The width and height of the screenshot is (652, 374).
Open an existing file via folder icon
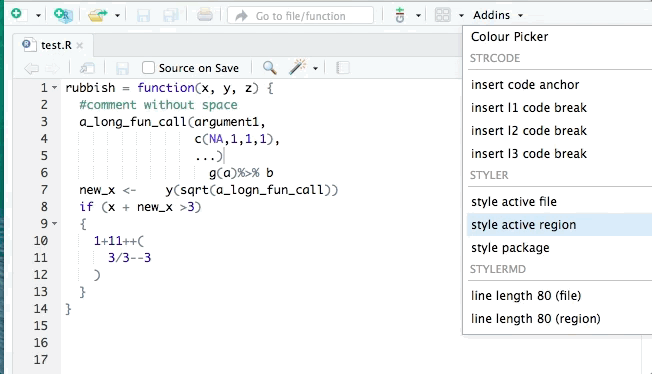pos(97,15)
